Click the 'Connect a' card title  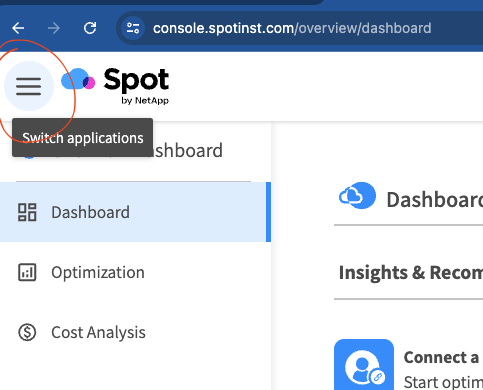441,357
